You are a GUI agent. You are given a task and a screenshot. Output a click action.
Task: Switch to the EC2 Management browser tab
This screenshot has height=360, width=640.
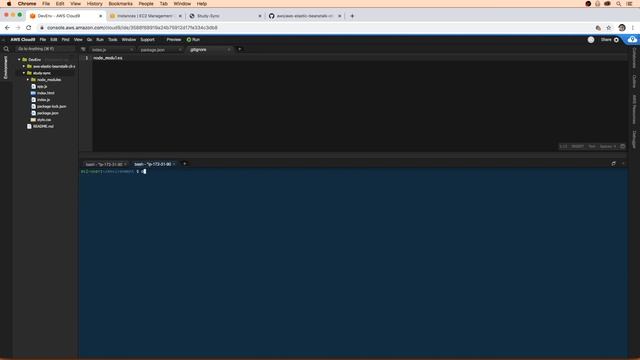pyautogui.click(x=145, y=16)
